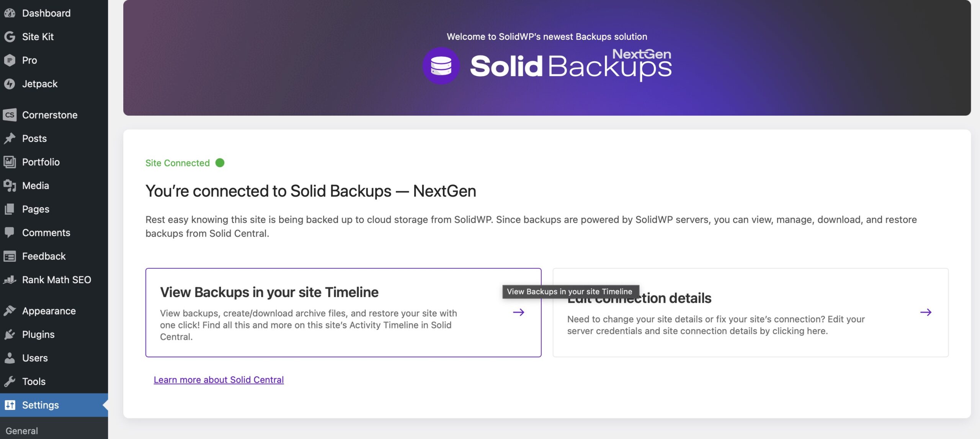Click the Media library icon
This screenshot has height=439, width=980.
click(10, 186)
